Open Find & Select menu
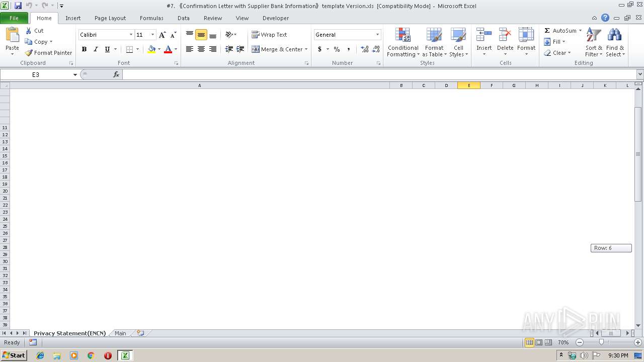Image resolution: width=644 pixels, height=362 pixels. tap(615, 42)
